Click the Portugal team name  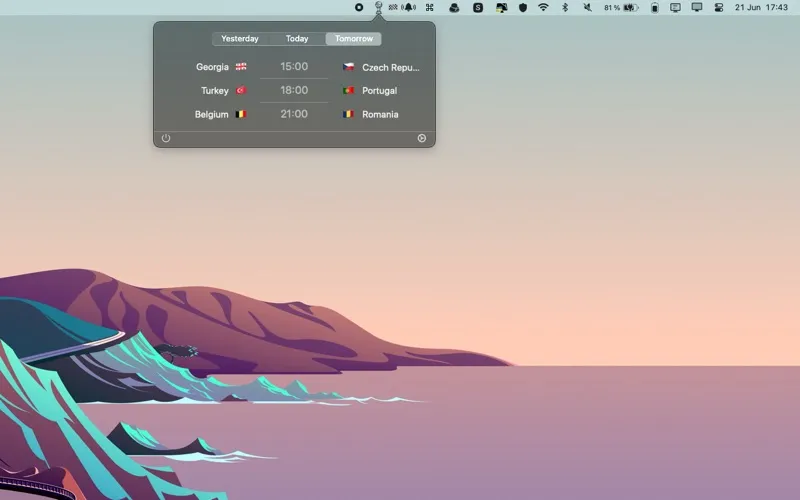coord(380,91)
